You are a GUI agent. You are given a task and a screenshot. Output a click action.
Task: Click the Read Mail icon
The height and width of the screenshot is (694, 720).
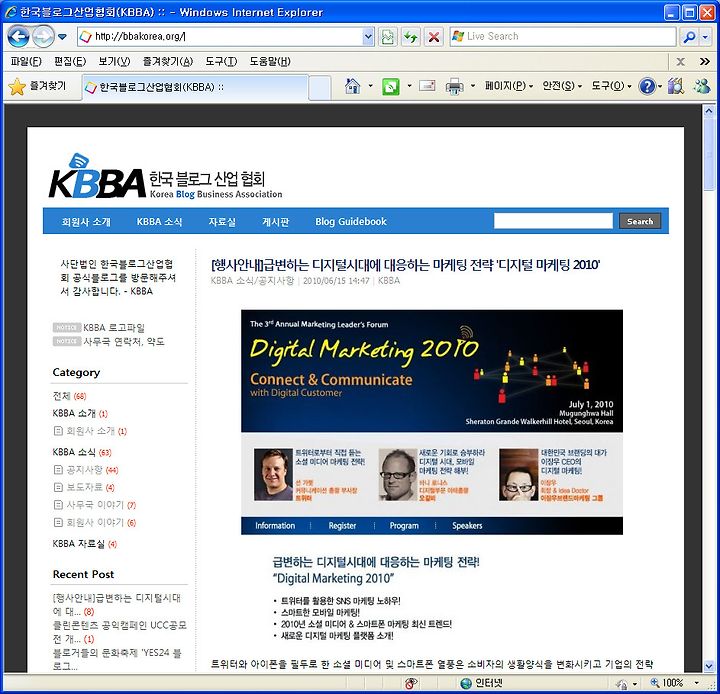(x=427, y=86)
